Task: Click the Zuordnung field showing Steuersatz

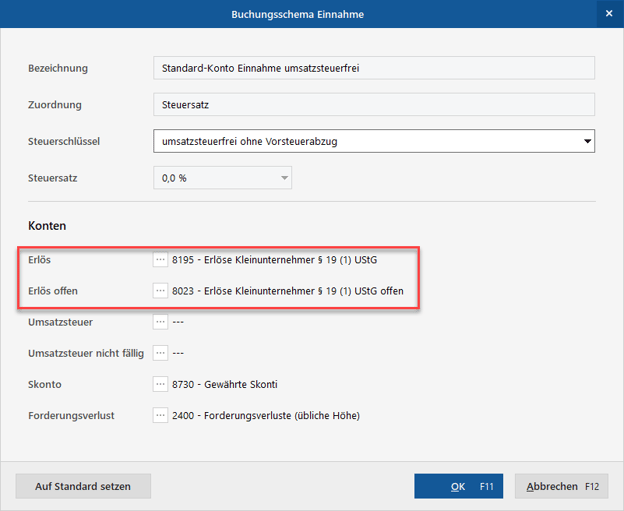Action: point(374,104)
